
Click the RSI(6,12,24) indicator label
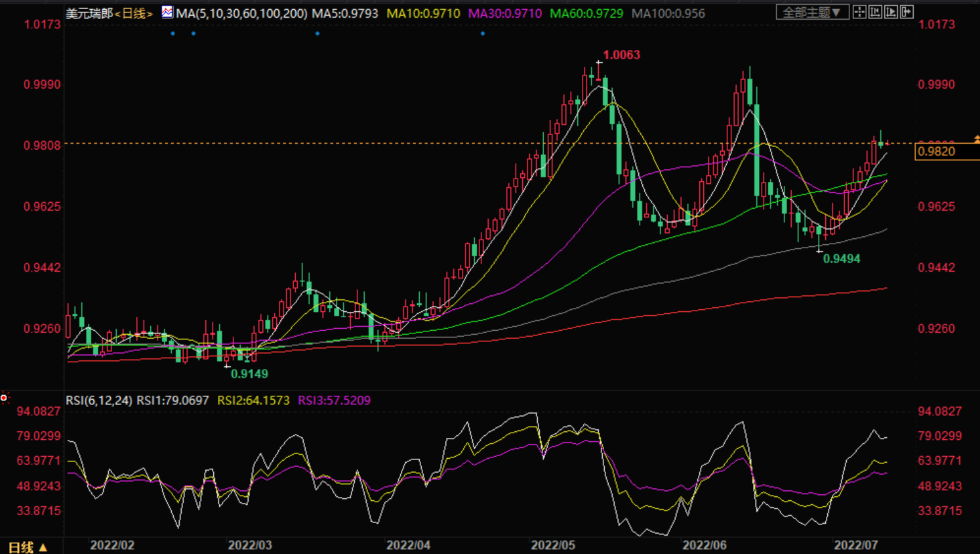tap(99, 400)
